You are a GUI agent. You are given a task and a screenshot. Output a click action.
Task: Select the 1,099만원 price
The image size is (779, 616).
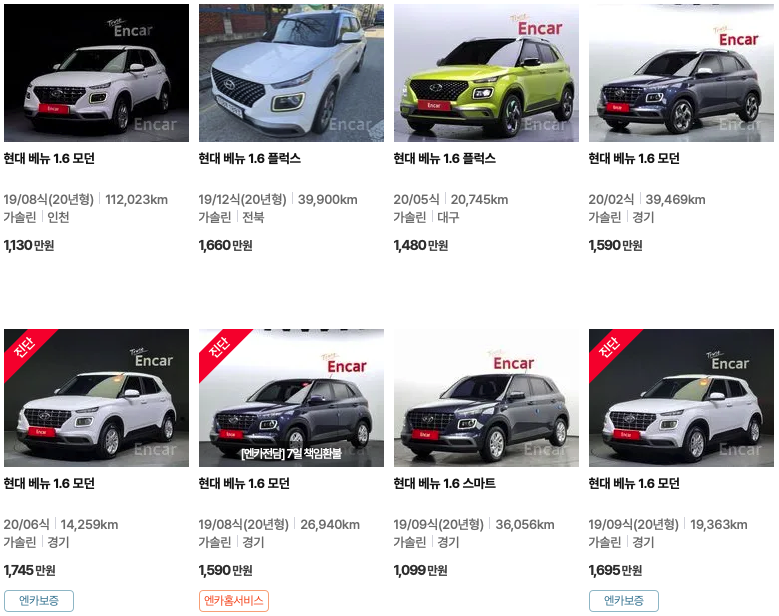pos(420,570)
